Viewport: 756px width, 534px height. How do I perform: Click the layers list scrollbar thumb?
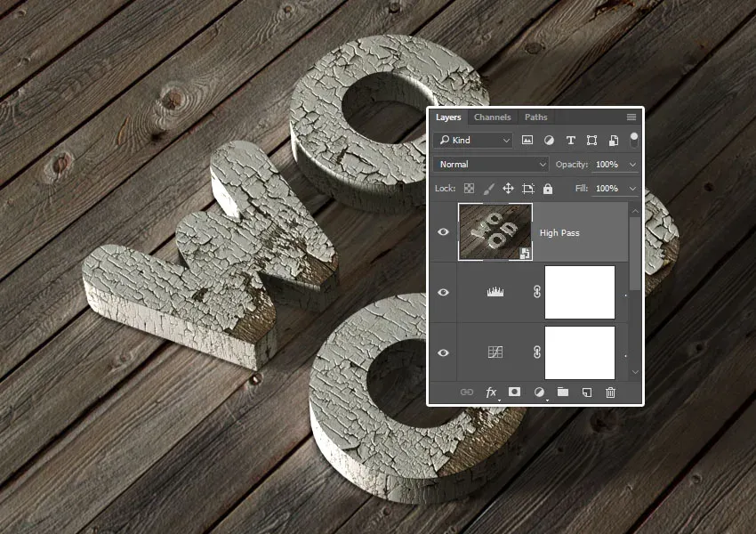pos(635,254)
